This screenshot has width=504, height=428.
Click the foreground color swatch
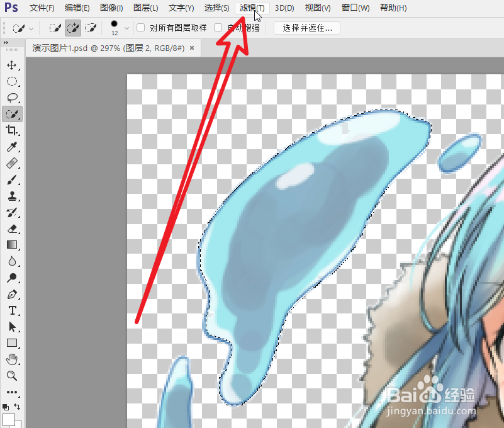click(8, 420)
